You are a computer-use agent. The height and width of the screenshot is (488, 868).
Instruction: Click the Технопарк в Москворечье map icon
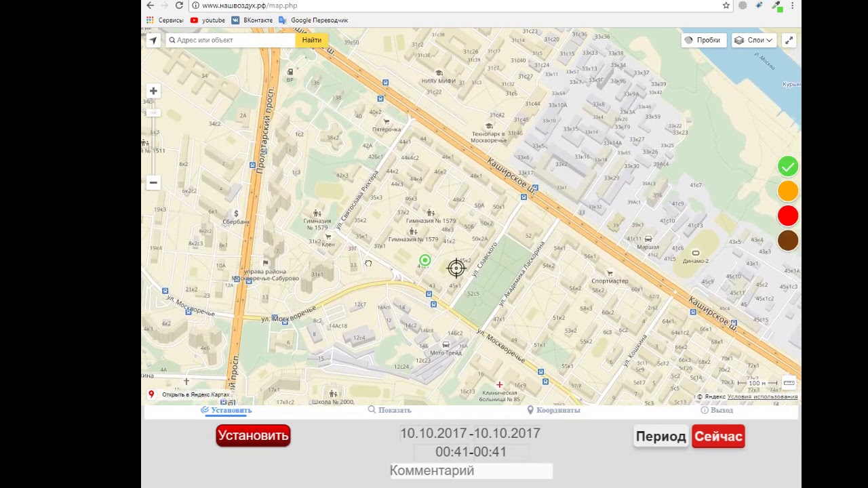[x=489, y=125]
